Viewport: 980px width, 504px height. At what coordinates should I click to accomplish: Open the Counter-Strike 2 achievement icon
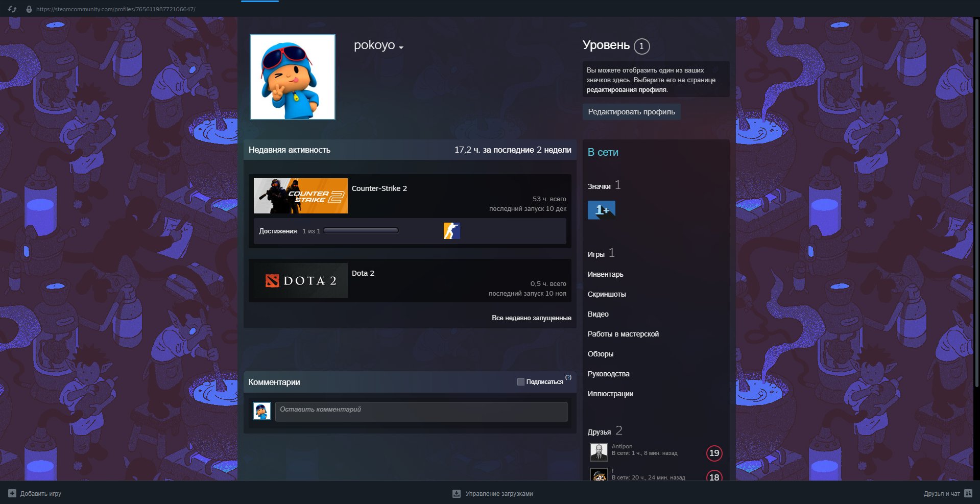(451, 231)
